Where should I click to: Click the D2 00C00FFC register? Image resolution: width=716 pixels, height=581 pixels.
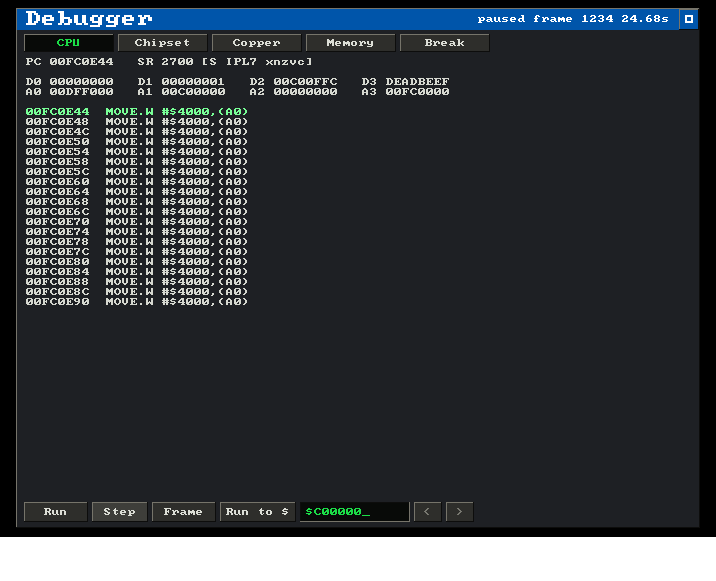tap(294, 82)
